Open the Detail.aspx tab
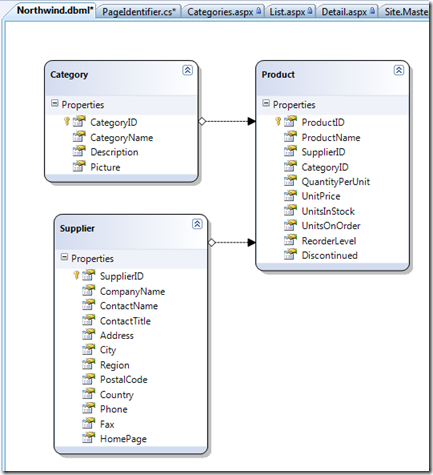The image size is (433, 475). tap(348, 12)
